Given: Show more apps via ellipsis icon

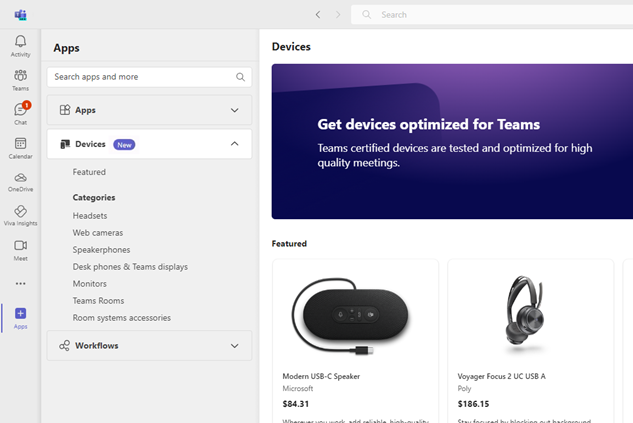Looking at the screenshot, I should [x=21, y=283].
